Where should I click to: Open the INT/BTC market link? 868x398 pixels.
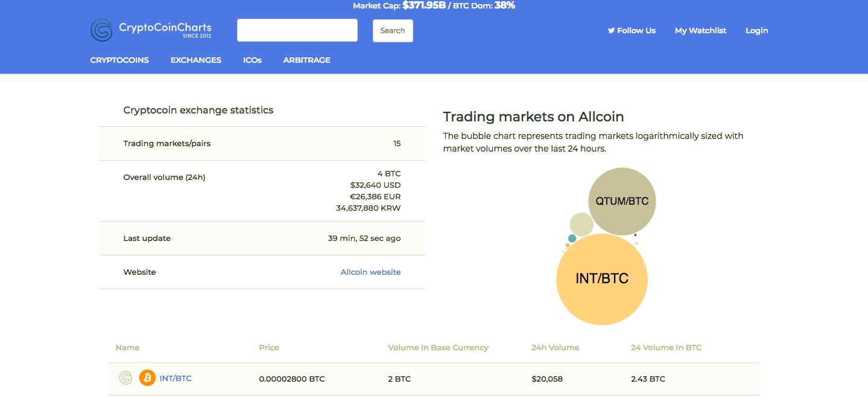(176, 378)
